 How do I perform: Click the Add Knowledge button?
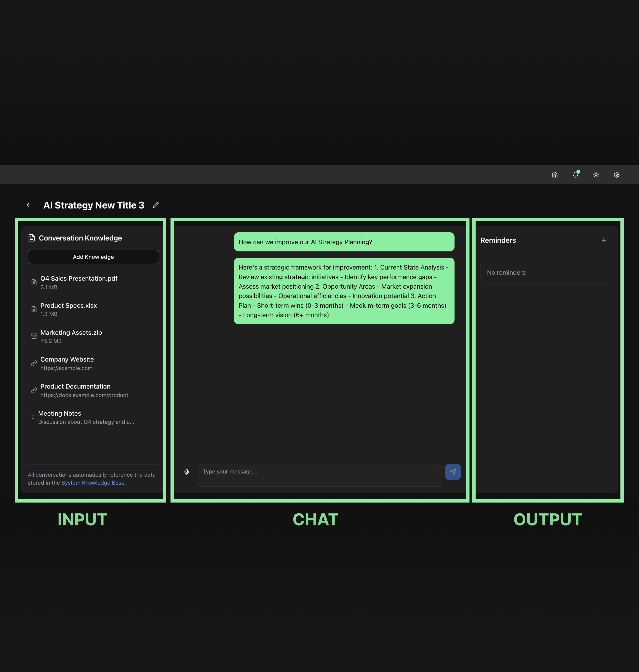pos(93,257)
